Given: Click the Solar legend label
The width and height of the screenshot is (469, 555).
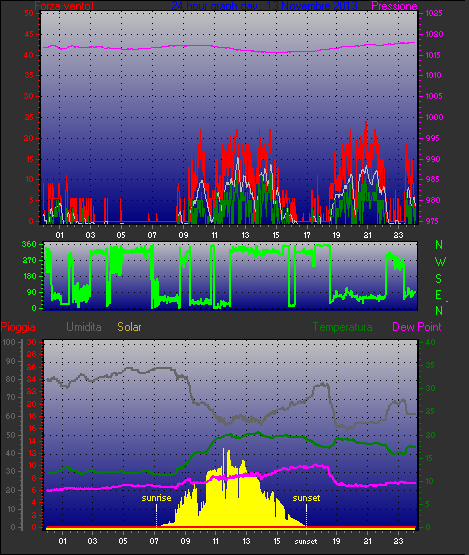Looking at the screenshot, I should [x=129, y=327].
